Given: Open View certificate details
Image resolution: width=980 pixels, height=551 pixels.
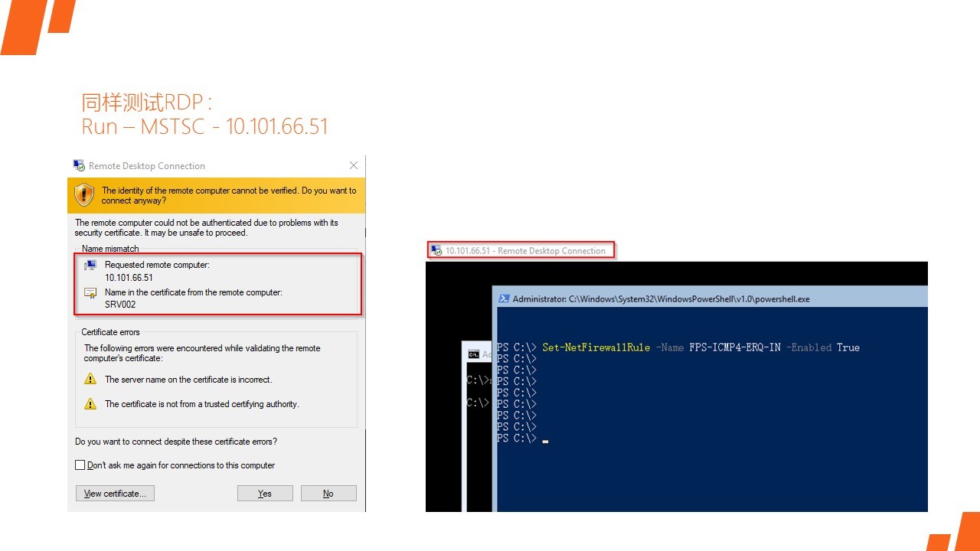Looking at the screenshot, I should coord(116,494).
